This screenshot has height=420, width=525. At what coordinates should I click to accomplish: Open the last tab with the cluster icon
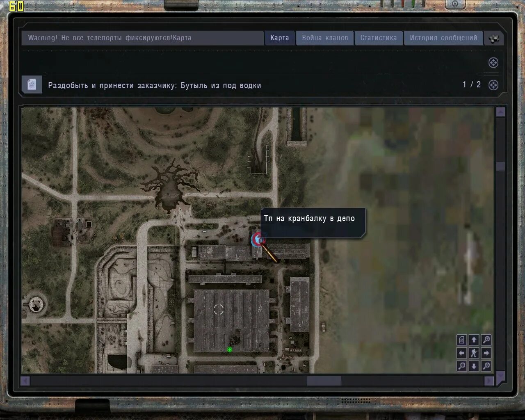tap(494, 39)
